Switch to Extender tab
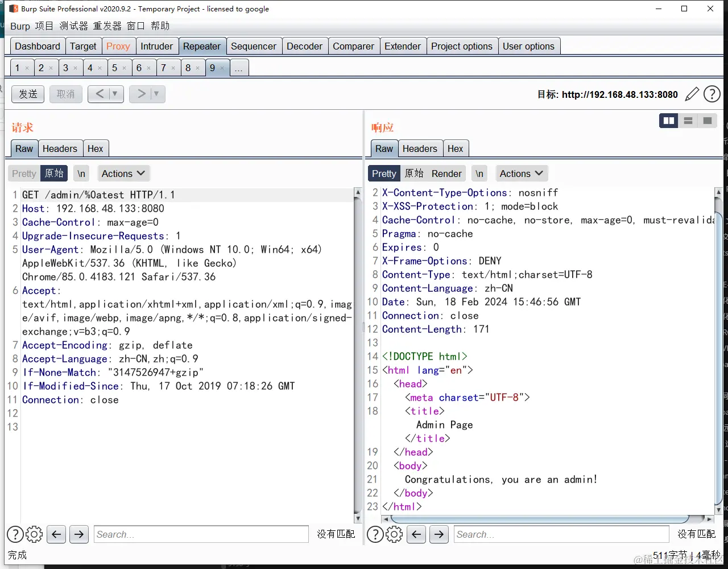The height and width of the screenshot is (569, 728). pos(403,46)
